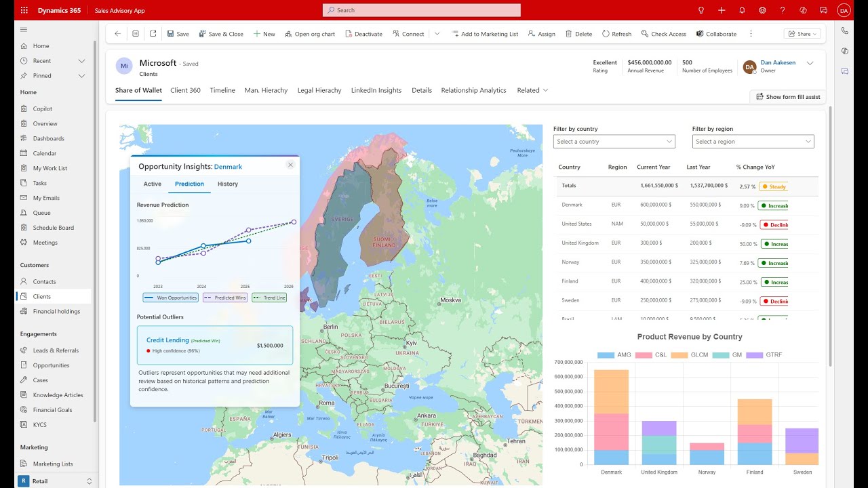Open Connect split-button dropdown arrow
The image size is (868, 488).
(437, 34)
